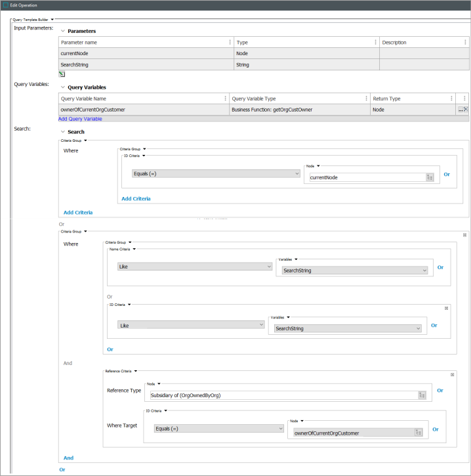Open the Name Criteria Like operator dropdown

[195, 267]
